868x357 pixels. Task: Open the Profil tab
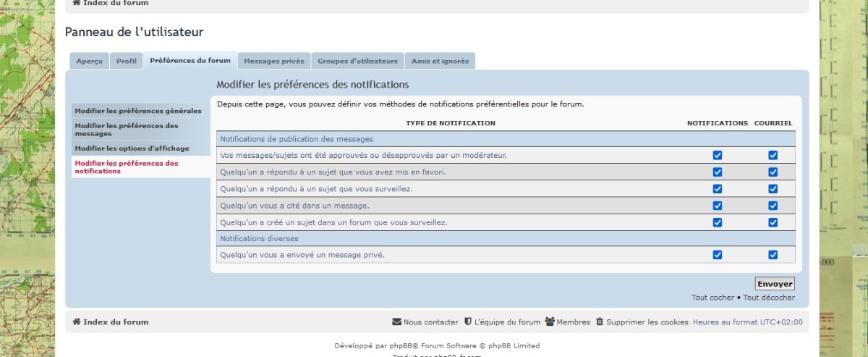pos(127,62)
